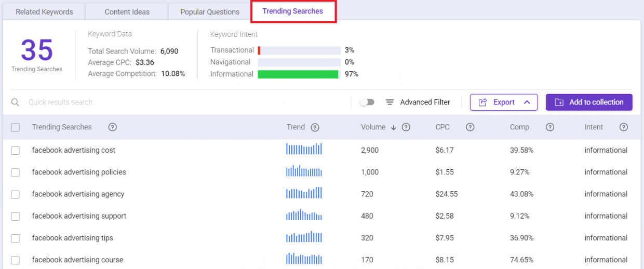Screen dimensions: 644x269
Task: Click the Informational intent green bar
Action: [298, 74]
